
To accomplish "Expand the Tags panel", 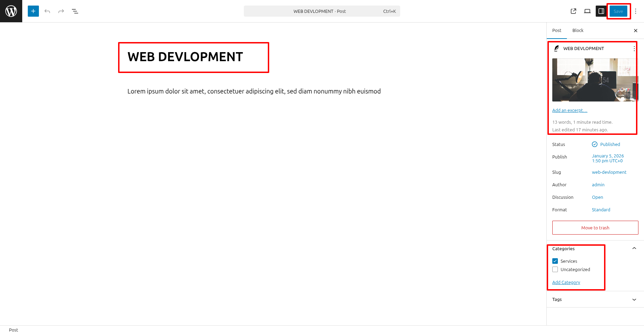I will click(634, 300).
